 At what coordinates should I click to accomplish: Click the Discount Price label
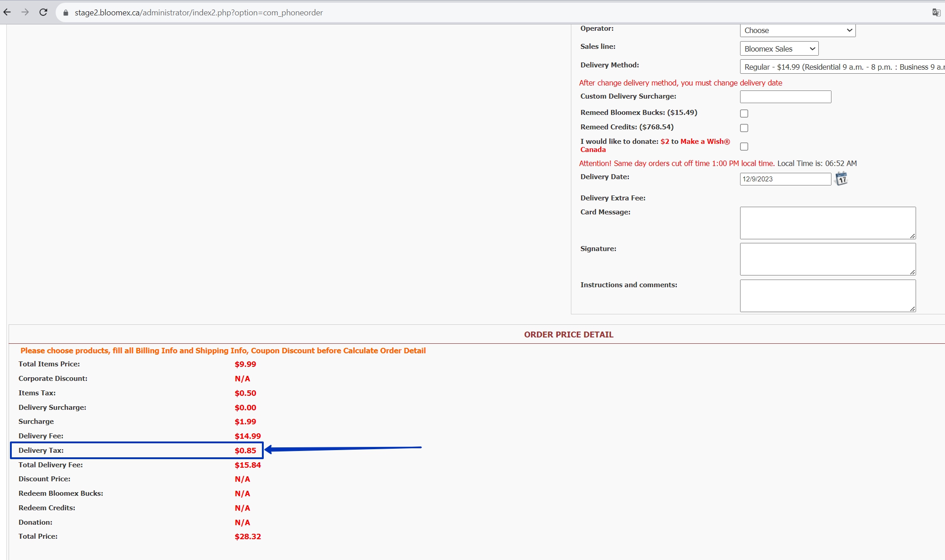44,479
